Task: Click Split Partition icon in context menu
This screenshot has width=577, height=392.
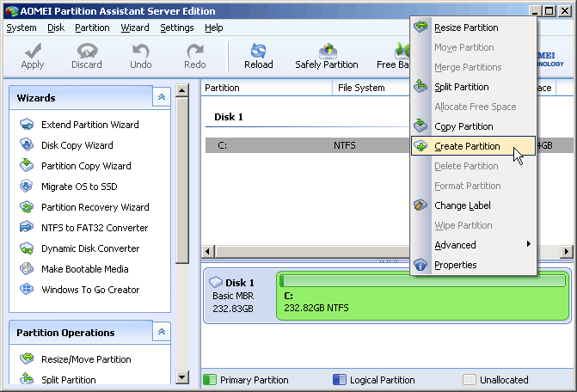Action: 420,86
